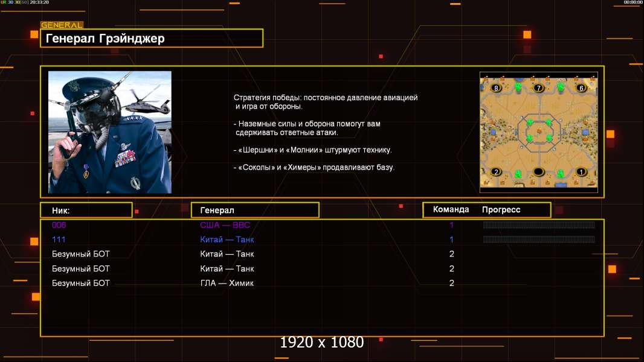Click the FPS and clock readout top-left

[x=25, y=2]
